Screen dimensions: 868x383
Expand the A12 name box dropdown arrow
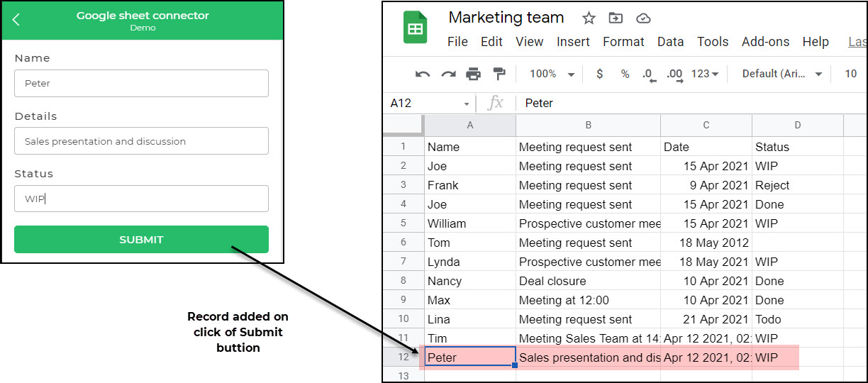coord(467,104)
